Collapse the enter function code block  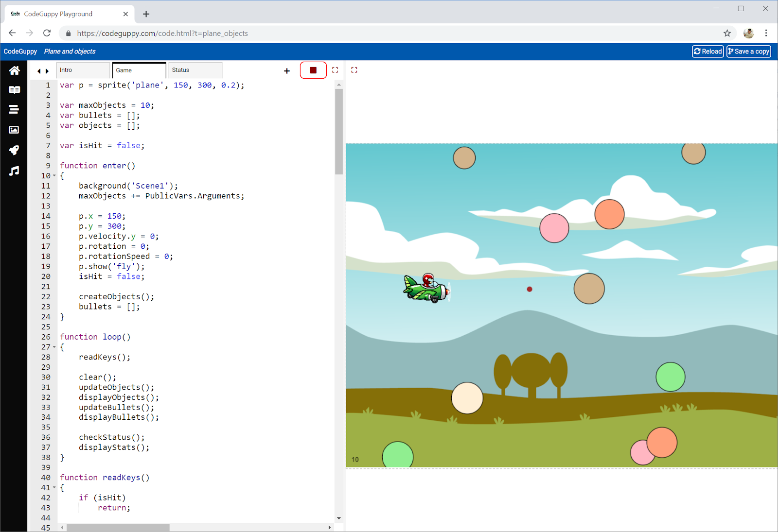point(54,175)
